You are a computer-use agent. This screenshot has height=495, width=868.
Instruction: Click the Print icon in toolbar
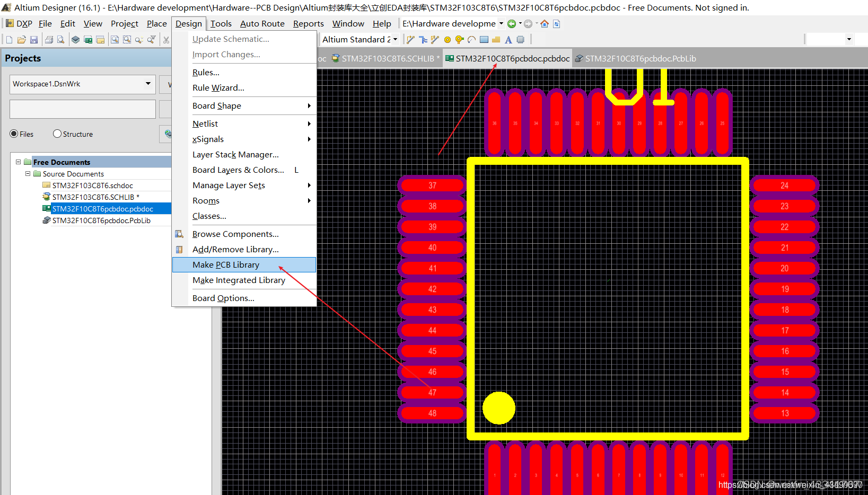tap(49, 40)
